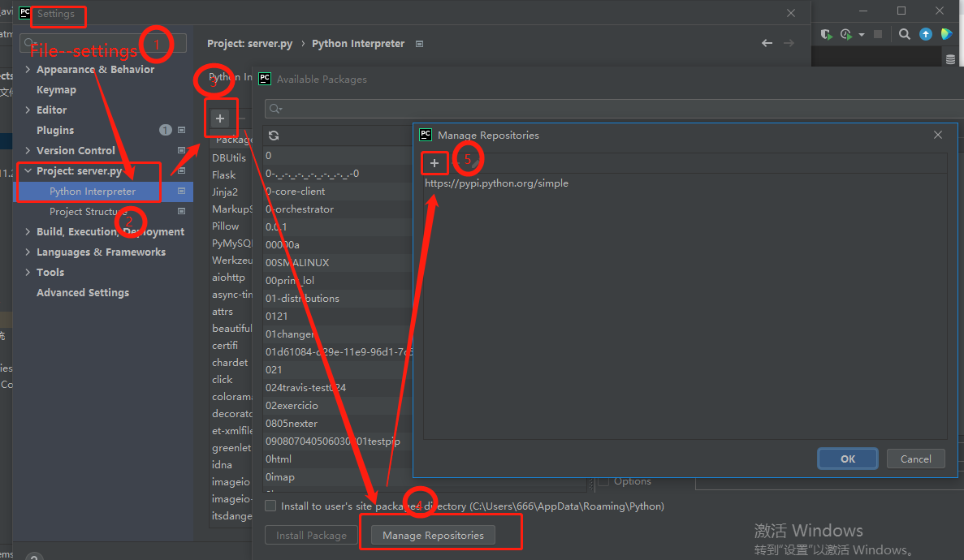The width and height of the screenshot is (964, 560).
Task: Click the project icon on Project: server.py row
Action: pos(181,171)
